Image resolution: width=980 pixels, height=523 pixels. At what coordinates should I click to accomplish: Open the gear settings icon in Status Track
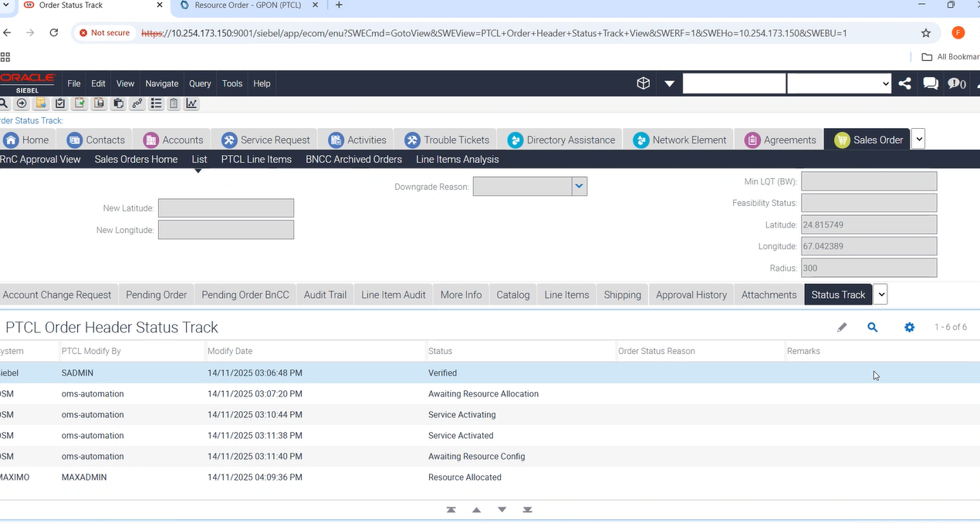[x=909, y=327]
